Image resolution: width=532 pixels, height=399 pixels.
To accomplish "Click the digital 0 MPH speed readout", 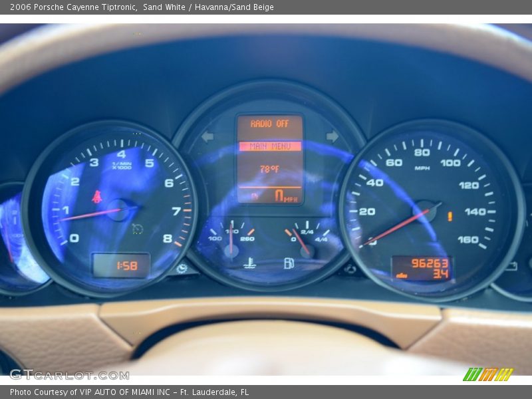I will (286, 196).
